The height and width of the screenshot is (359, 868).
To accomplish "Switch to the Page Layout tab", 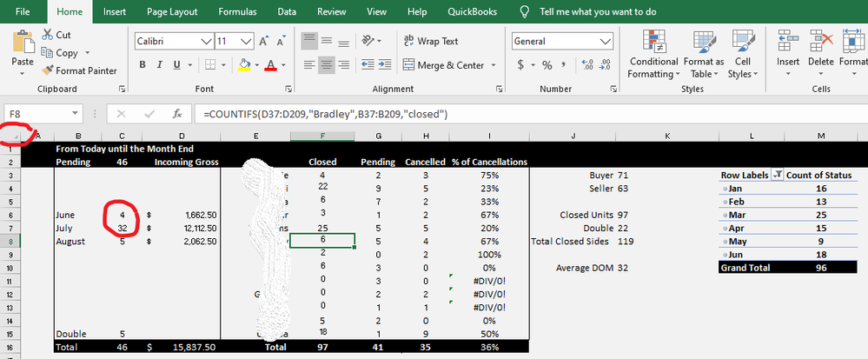I will [172, 11].
